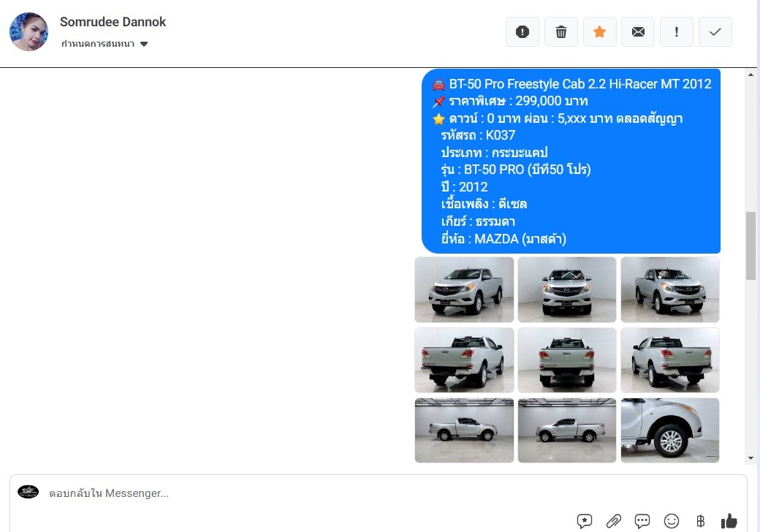Screen dimensions: 760x532
Task: Click the chat vertical scrollbar thumb
Action: click(x=750, y=246)
